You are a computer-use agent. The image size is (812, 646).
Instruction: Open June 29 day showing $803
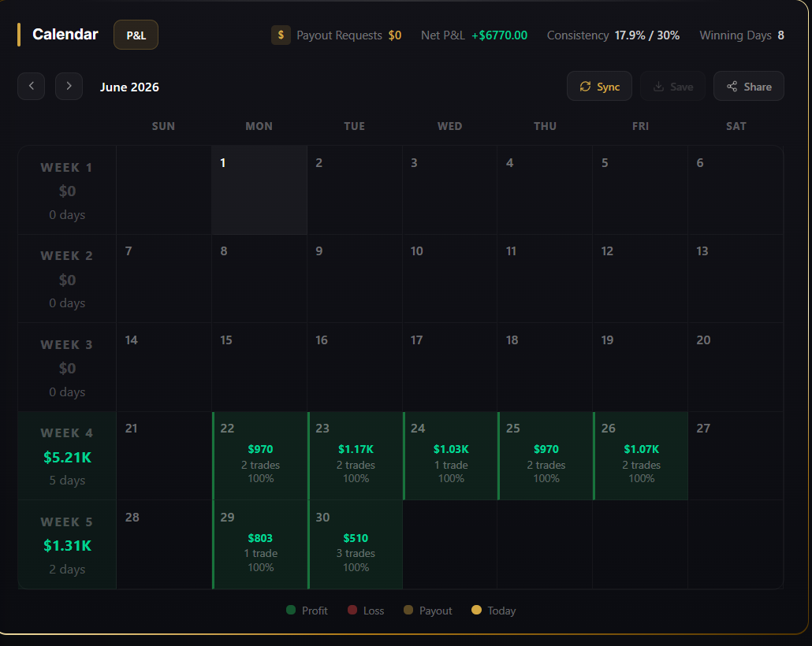click(x=259, y=544)
